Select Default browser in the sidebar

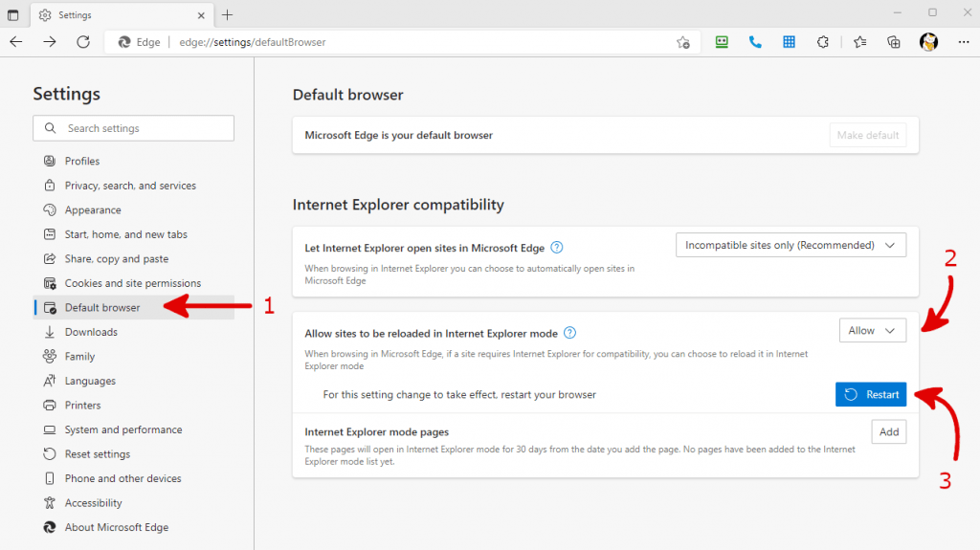coord(134,307)
